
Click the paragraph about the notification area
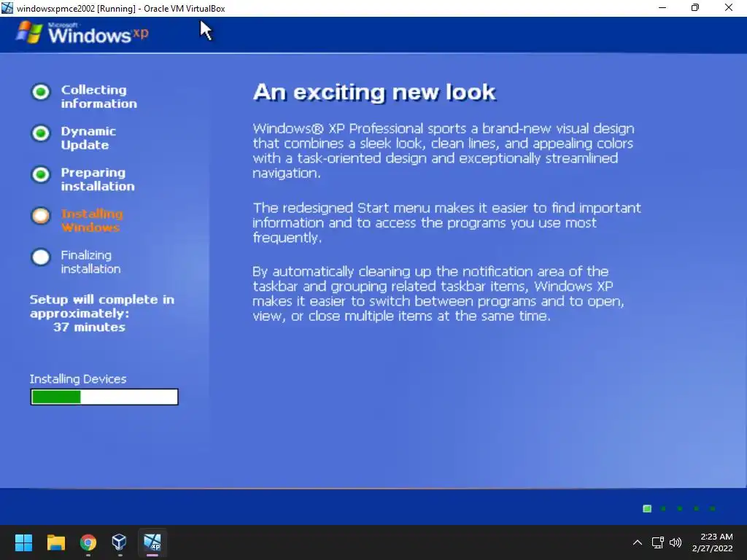click(x=438, y=294)
